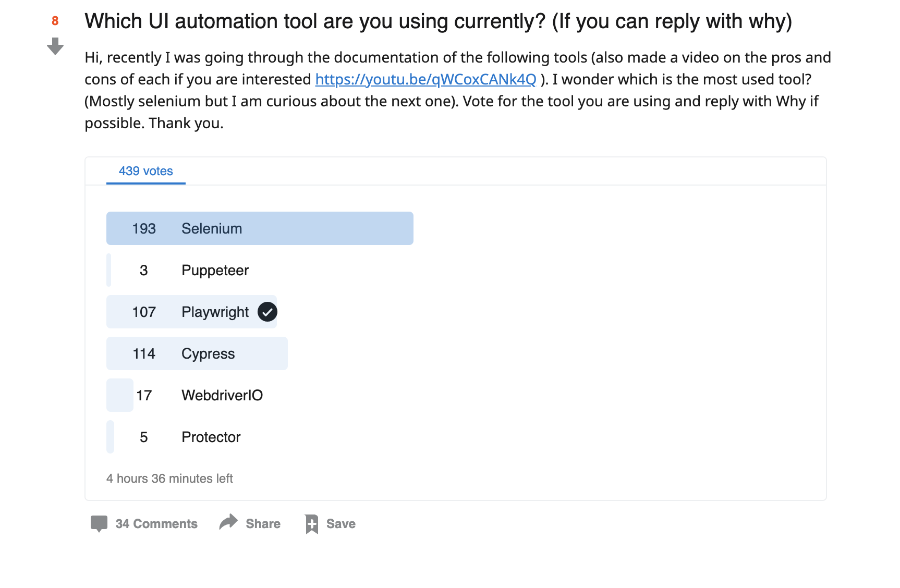Viewport: 900px width, 588px height.
Task: Click the Playwright poll option label
Action: click(x=215, y=312)
